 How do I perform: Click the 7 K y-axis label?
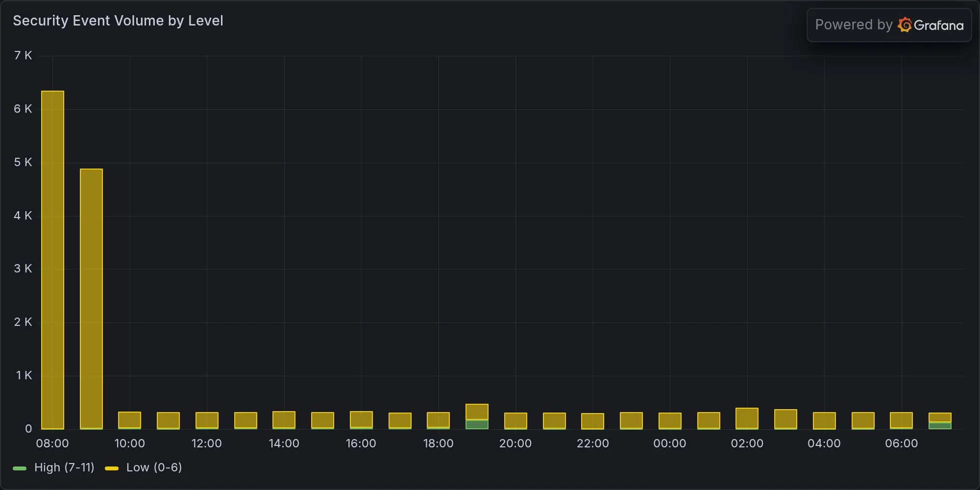point(23,55)
